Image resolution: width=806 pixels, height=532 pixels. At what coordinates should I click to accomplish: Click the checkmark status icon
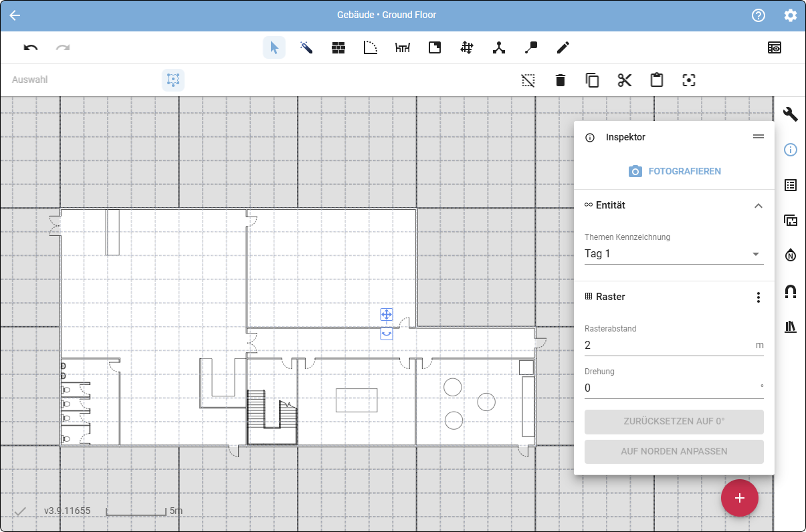(x=21, y=511)
